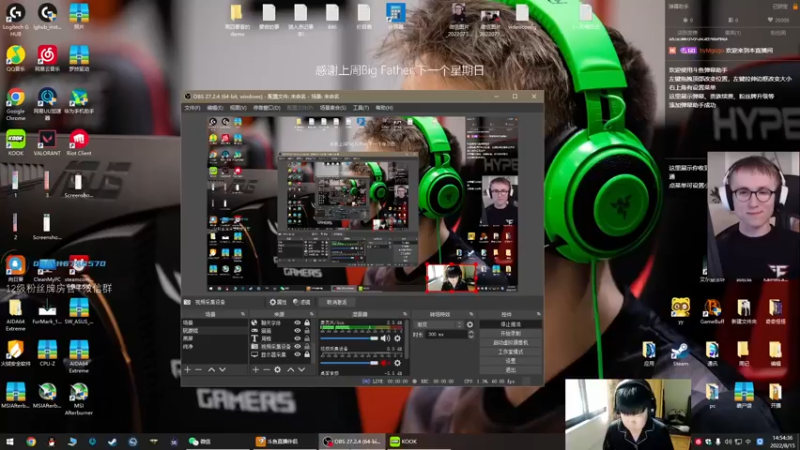Add a new scene with the plus icon
The height and width of the screenshot is (450, 800).
(x=187, y=369)
